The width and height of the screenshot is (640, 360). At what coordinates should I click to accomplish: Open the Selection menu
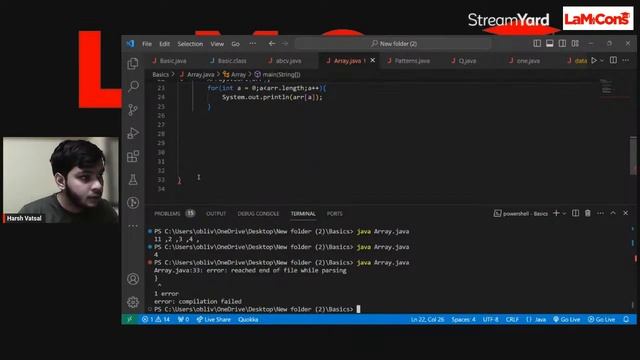[x=190, y=44]
